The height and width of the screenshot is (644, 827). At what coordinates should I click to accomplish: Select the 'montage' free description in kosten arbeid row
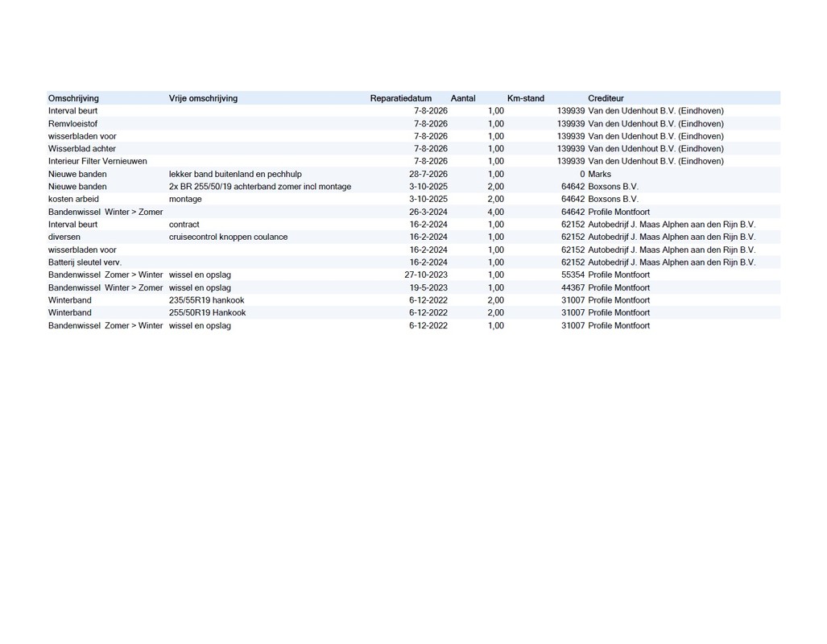(x=185, y=200)
